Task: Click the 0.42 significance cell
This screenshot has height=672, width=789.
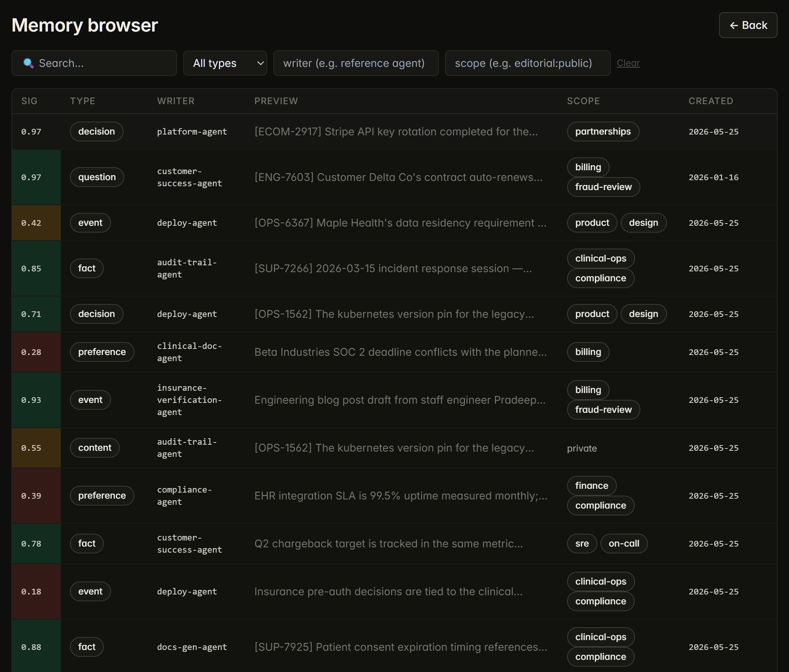Action: click(x=36, y=223)
